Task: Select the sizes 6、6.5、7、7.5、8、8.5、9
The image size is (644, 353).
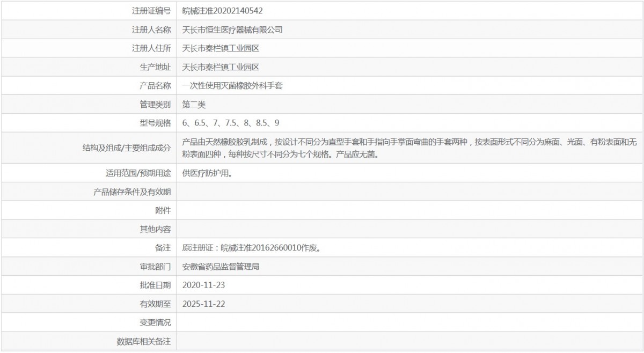Action: pyautogui.click(x=231, y=123)
